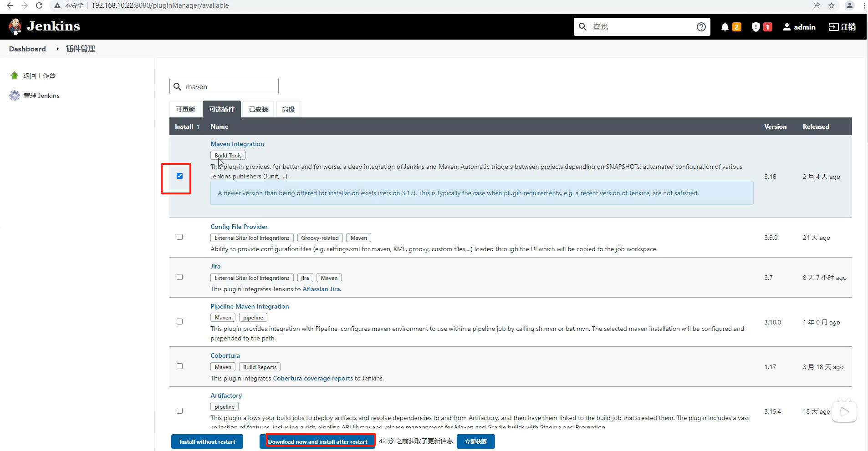Open the Artifactory plugin link
The width and height of the screenshot is (868, 451).
[226, 395]
